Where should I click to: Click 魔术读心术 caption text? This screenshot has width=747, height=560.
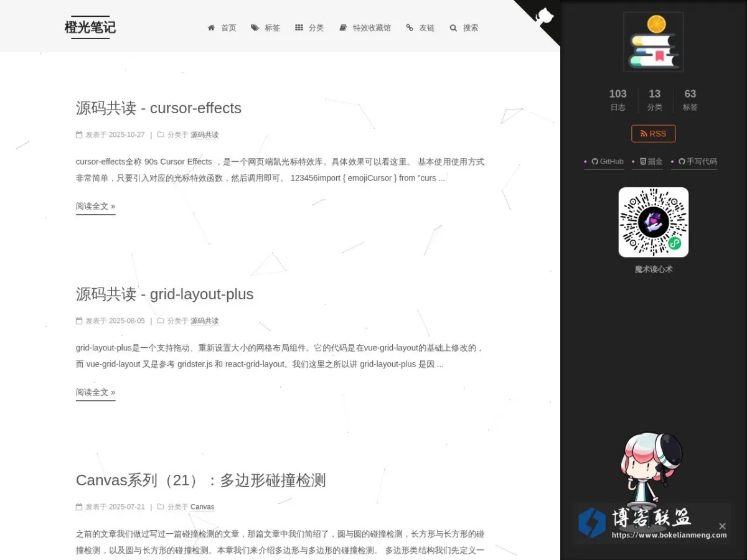(x=654, y=269)
